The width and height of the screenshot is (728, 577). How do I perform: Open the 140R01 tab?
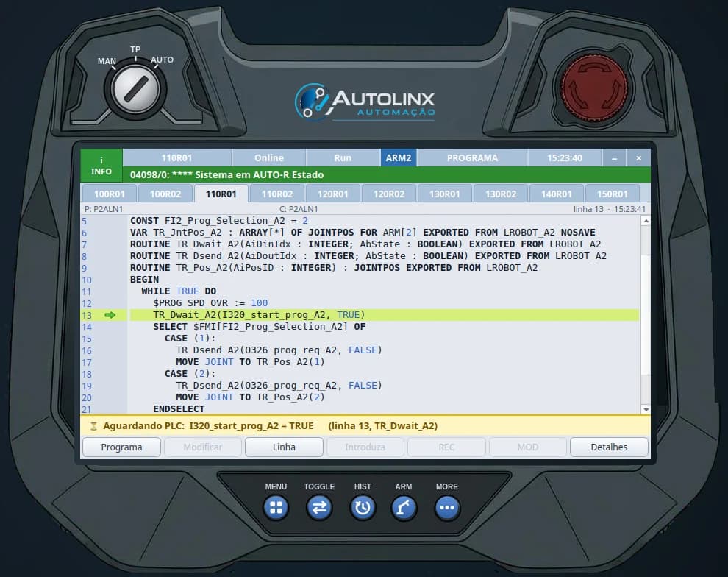pos(557,194)
